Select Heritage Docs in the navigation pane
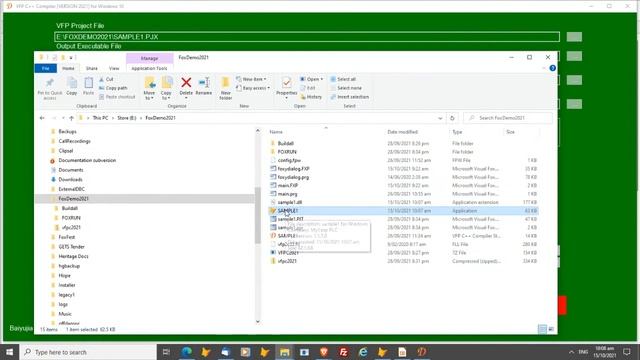The height and width of the screenshot is (360, 640). point(73,256)
